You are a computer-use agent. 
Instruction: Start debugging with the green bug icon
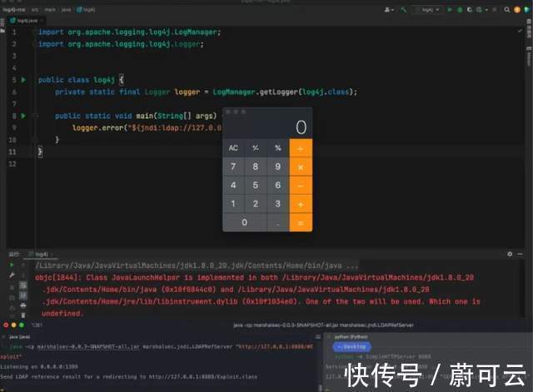(x=460, y=10)
